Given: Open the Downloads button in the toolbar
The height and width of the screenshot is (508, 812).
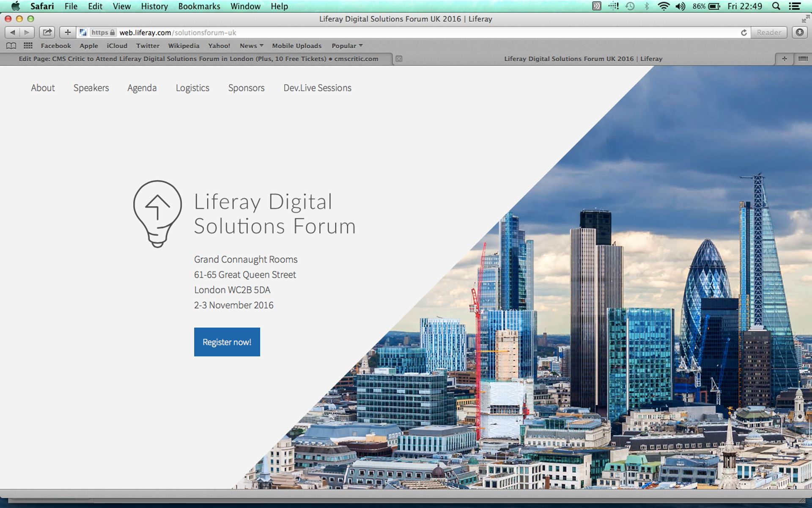Looking at the screenshot, I should coord(799,33).
